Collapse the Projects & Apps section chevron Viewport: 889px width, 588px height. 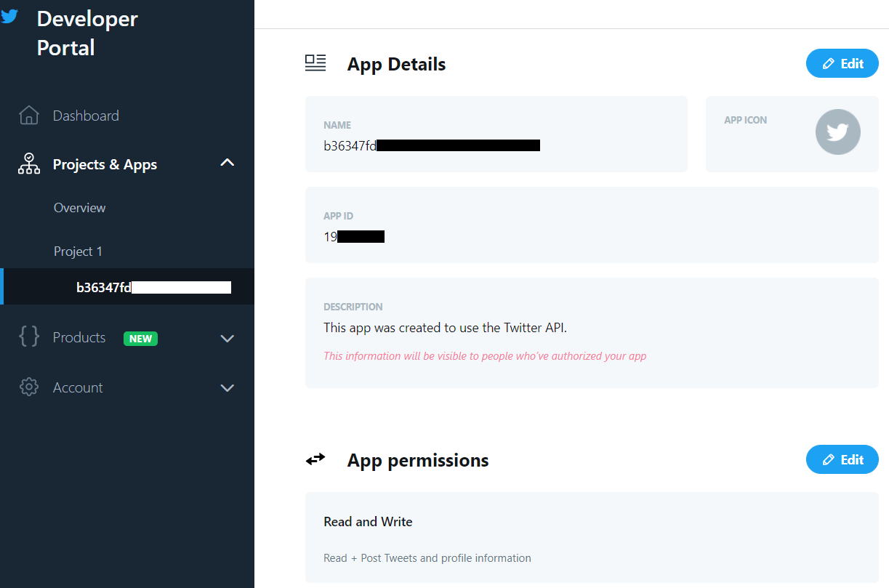pos(228,163)
